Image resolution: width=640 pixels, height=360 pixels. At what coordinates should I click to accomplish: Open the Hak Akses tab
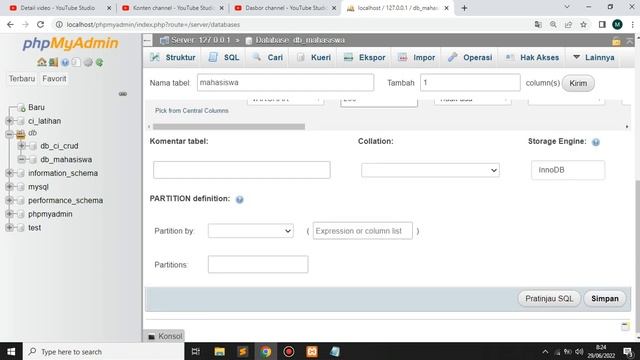pos(532,58)
